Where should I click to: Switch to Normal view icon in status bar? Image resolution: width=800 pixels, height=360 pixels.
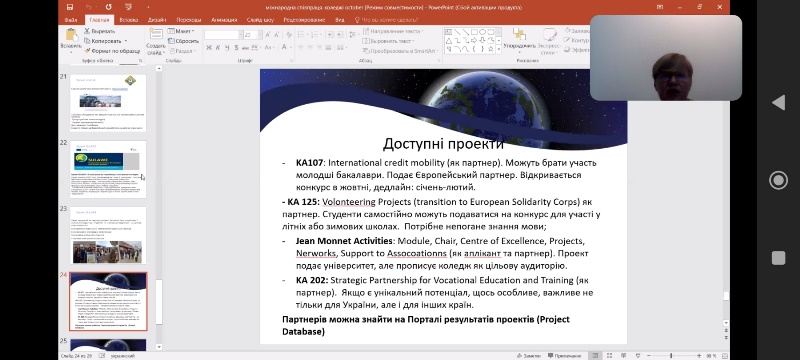click(x=595, y=355)
